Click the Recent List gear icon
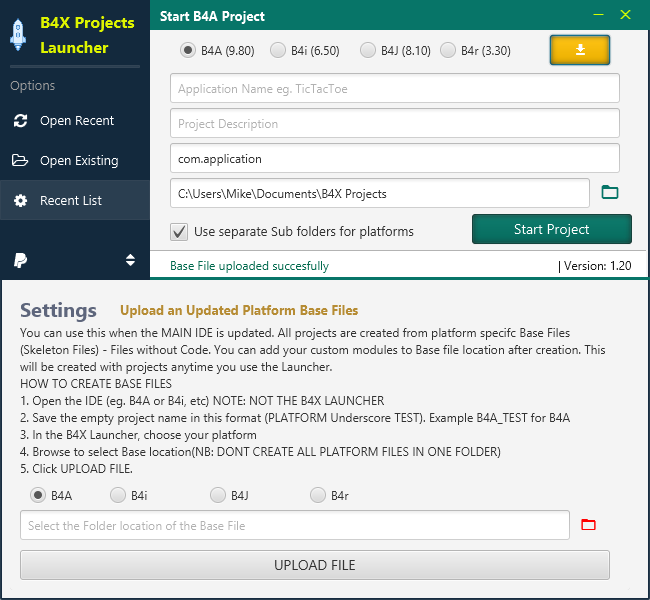Screen dimensions: 650x600 (20, 201)
